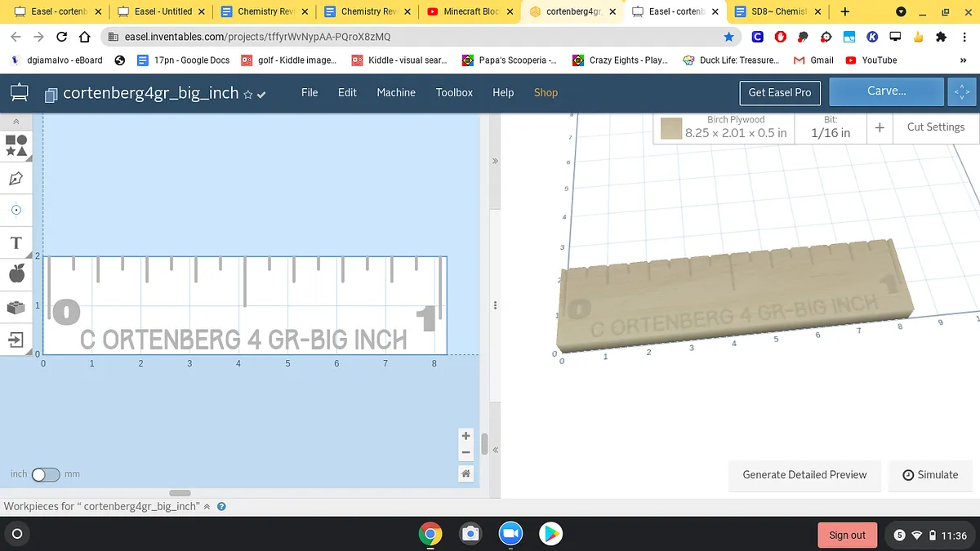Screen dimensions: 980x551
Task: Collapse the left tool sidebar chevron
Action: 16,121
